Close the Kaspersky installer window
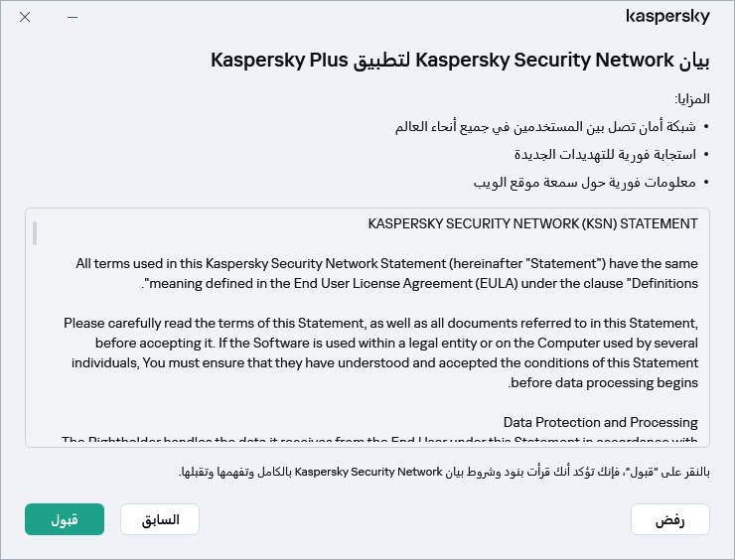Image resolution: width=735 pixels, height=560 pixels. (25, 18)
